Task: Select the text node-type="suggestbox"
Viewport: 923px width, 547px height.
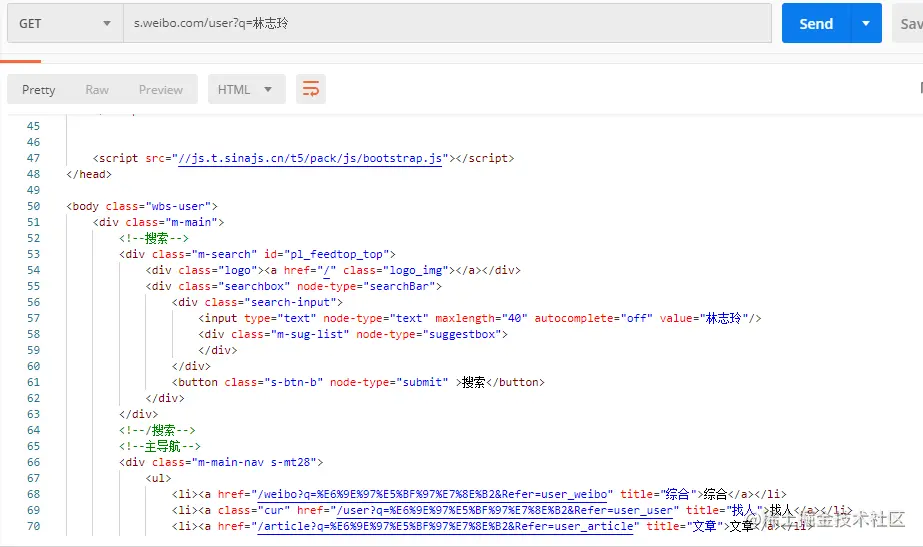Action: [x=429, y=334]
